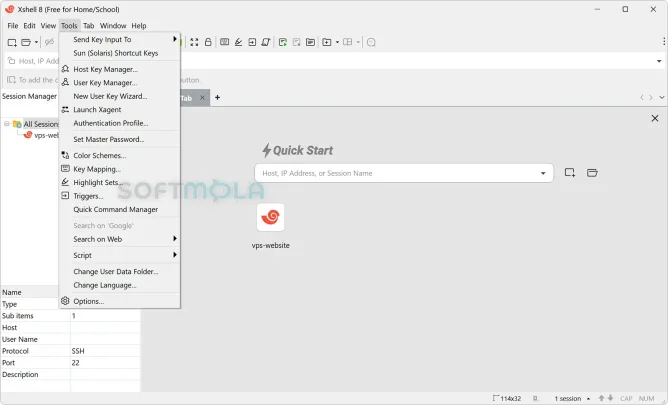Click the Protocol value SSH cell
Image resolution: width=668 pixels, height=405 pixels.
pos(105,351)
